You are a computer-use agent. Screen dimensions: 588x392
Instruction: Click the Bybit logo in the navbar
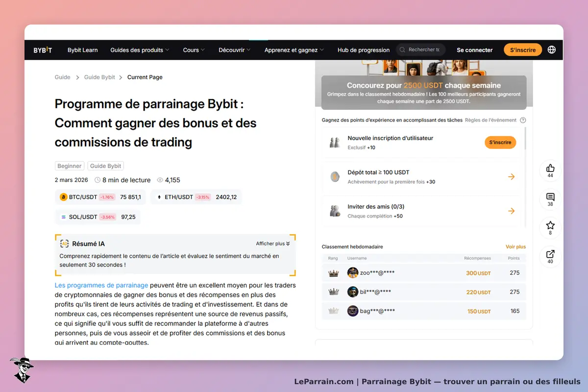(43, 50)
